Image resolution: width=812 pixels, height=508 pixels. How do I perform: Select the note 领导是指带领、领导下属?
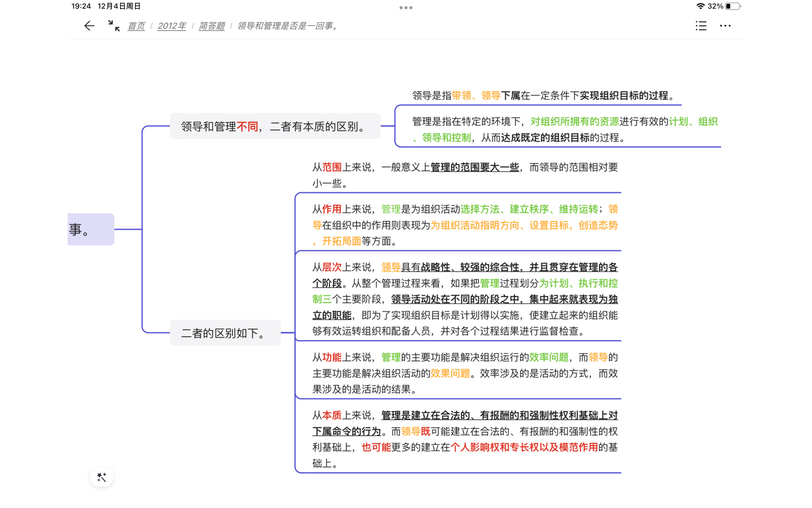coord(543,96)
